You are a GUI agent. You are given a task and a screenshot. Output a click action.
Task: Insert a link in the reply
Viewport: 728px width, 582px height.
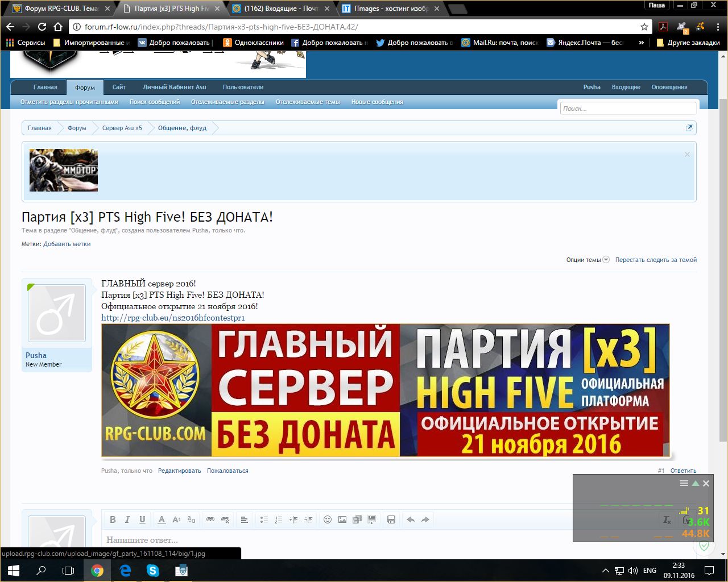coord(210,519)
